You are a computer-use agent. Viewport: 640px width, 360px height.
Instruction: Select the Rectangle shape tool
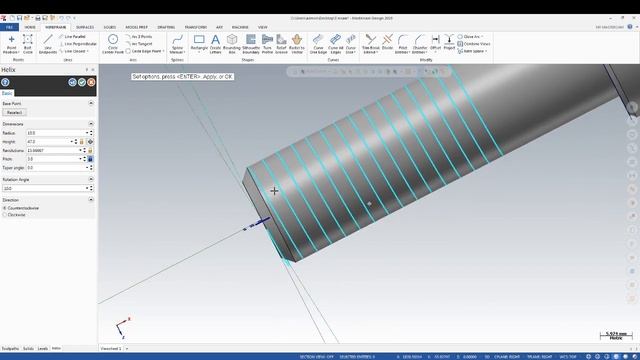(x=199, y=44)
